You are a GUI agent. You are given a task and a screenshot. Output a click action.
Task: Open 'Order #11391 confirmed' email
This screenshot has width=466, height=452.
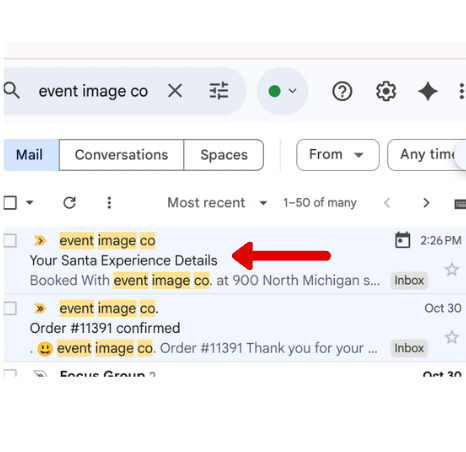click(x=105, y=328)
